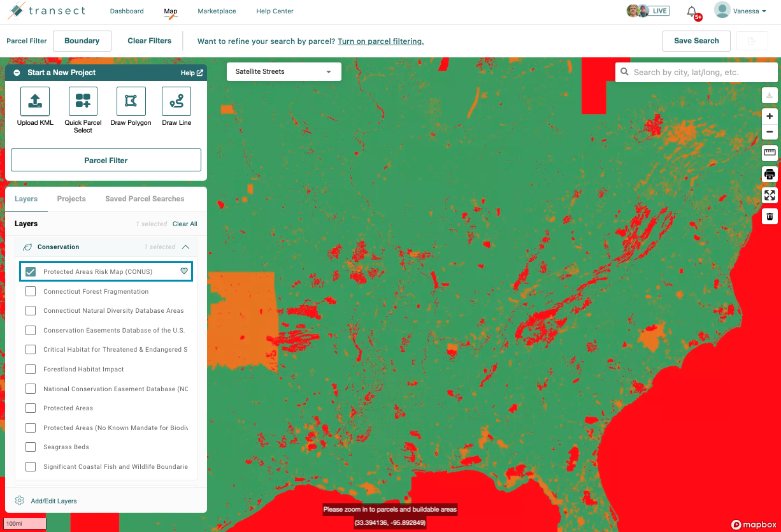This screenshot has width=781, height=532.
Task: Select the Draw Polygon tool
Action: click(131, 101)
